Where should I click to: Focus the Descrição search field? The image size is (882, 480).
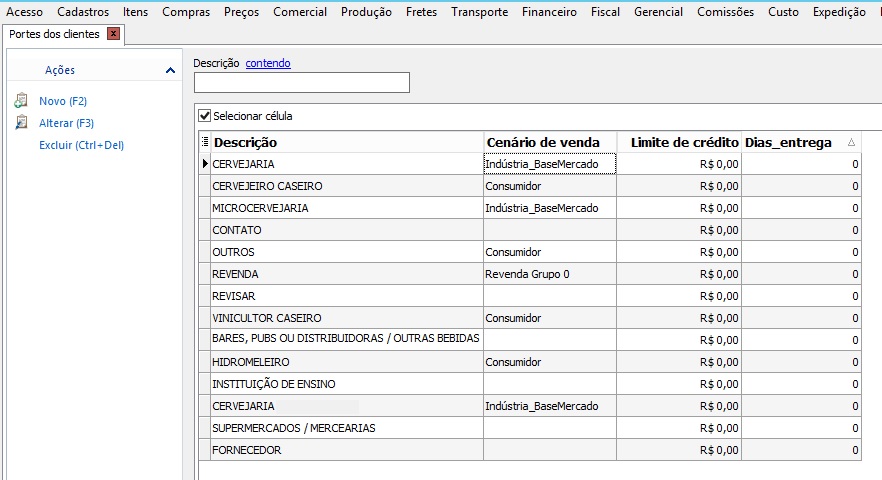tap(302, 83)
